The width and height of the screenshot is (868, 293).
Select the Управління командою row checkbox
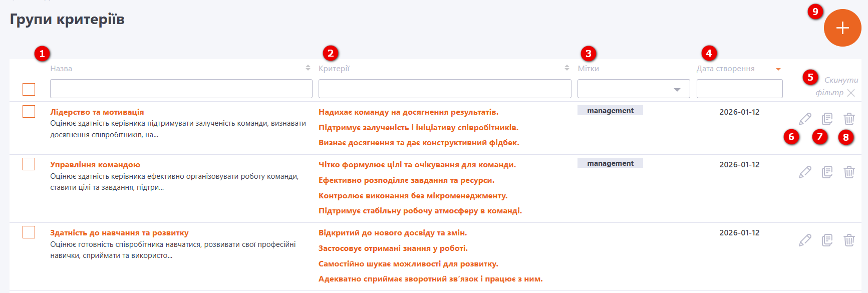[x=29, y=164]
